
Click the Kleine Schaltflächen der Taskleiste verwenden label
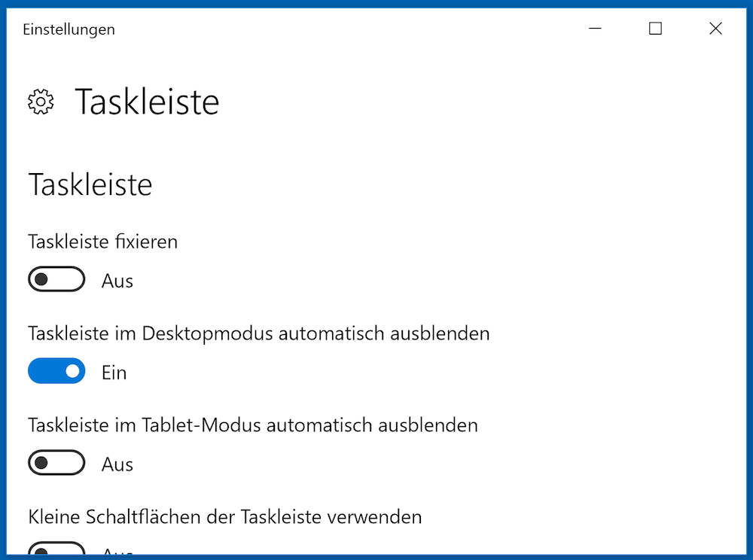click(224, 517)
